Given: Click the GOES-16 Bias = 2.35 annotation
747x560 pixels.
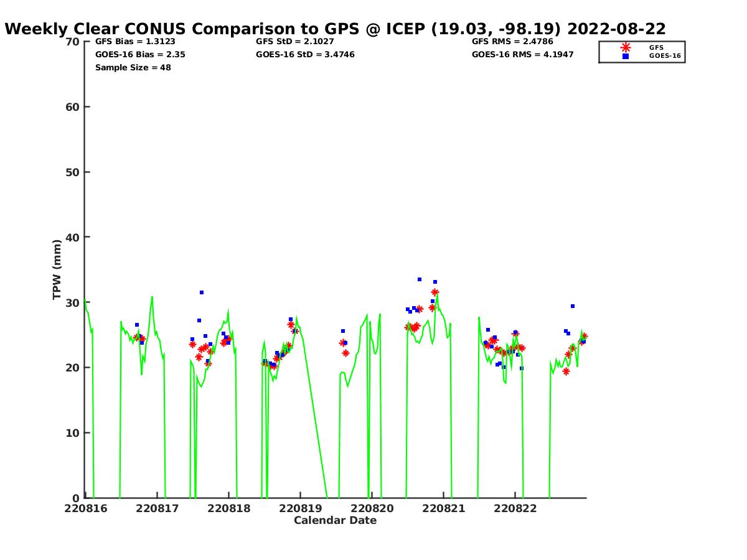Looking at the screenshot, I should 140,55.
